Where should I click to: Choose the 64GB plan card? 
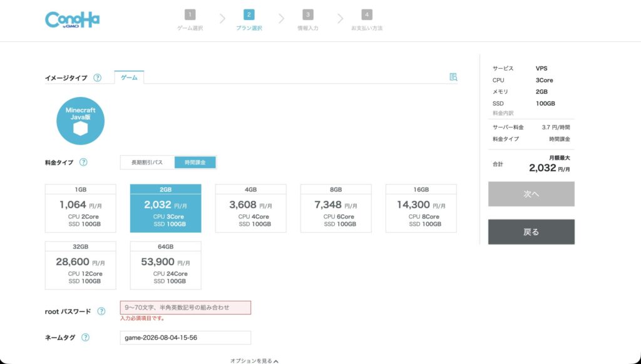(x=165, y=266)
